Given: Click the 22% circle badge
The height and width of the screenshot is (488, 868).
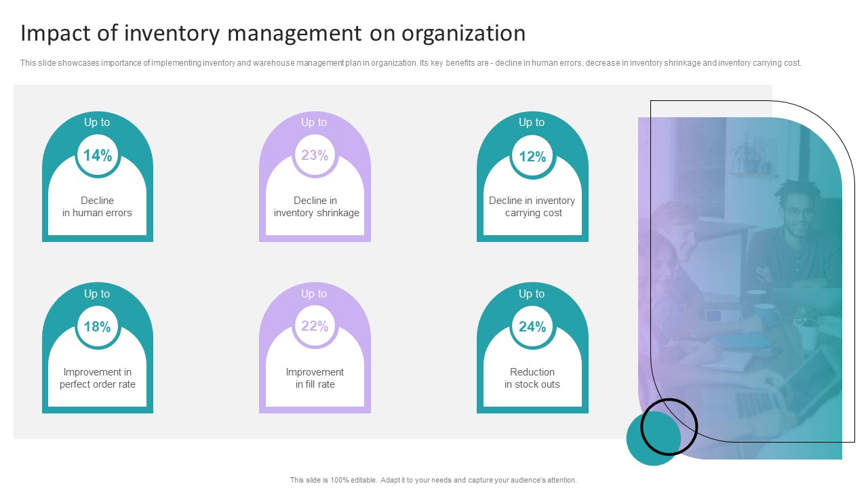Looking at the screenshot, I should click(315, 326).
